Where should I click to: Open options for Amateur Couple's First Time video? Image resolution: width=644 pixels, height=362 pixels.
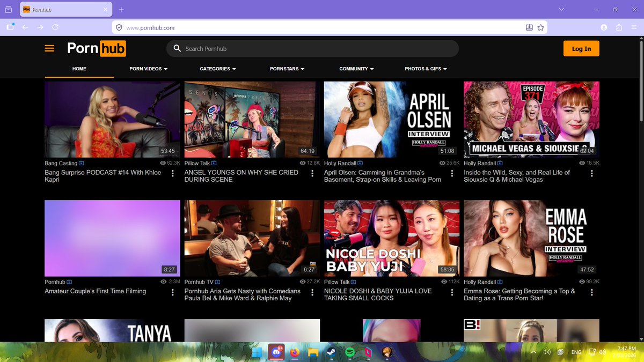click(172, 292)
